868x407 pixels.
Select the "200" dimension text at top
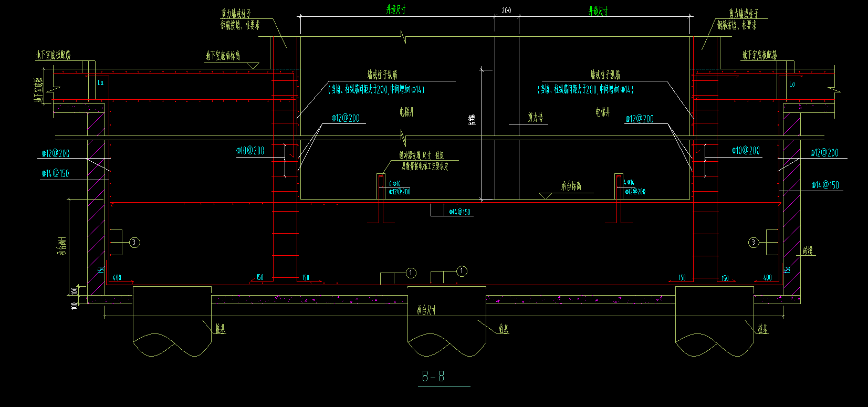pos(506,11)
